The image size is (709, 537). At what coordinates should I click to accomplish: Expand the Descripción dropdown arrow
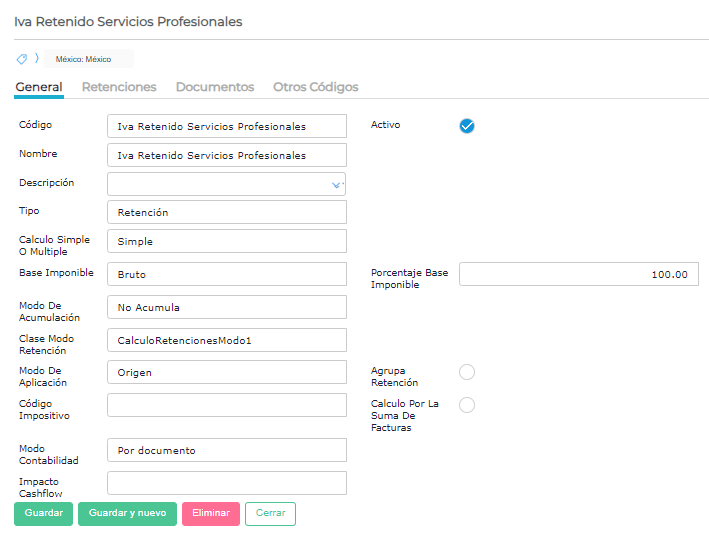pos(336,184)
